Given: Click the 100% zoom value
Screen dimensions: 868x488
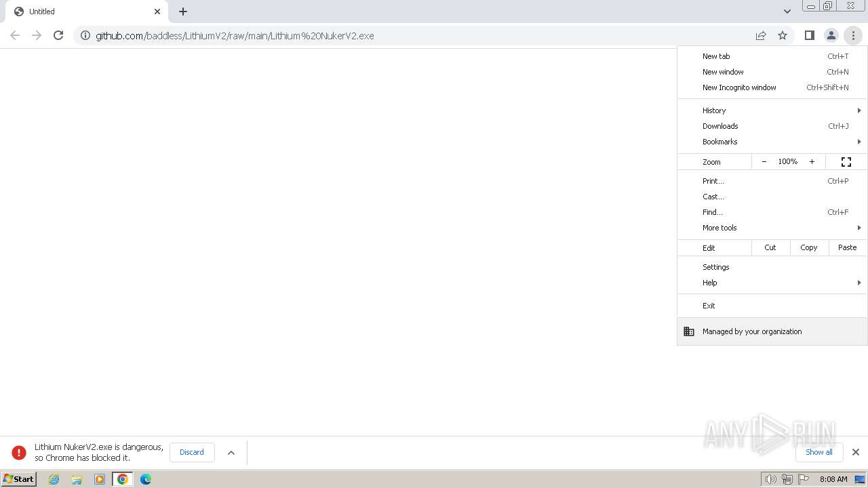Looking at the screenshot, I should click(788, 161).
